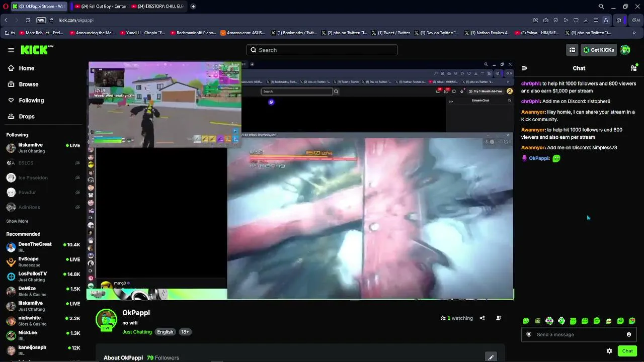The image size is (644, 362).
Task: Open the Amazon.com: ASUS bookmark
Action: 243,33
